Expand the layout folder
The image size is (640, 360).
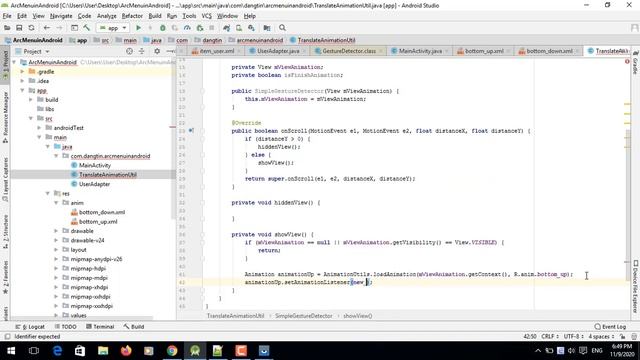pyautogui.click(x=56, y=250)
